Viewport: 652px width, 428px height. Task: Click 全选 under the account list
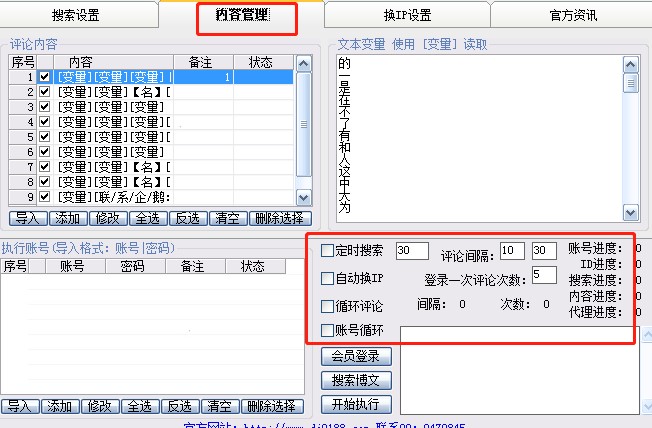(140, 406)
